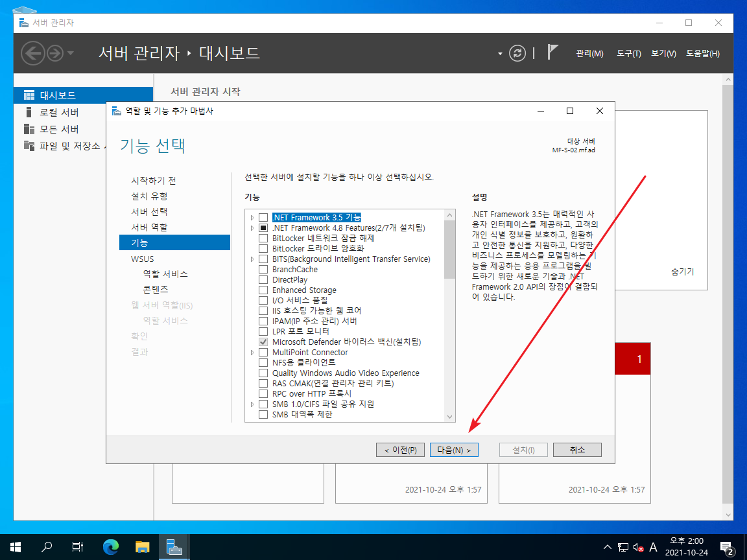Check the Enhanced Storage checkbox
This screenshot has width=747, height=560.
click(x=263, y=290)
